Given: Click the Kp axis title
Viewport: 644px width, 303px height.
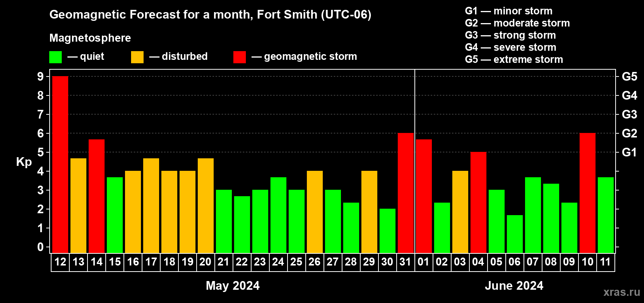Looking at the screenshot, I should (x=24, y=162).
